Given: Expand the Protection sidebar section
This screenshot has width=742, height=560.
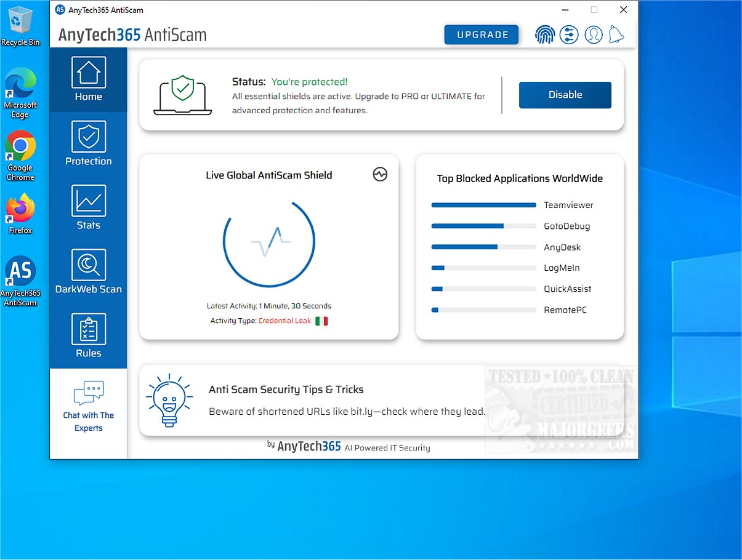Looking at the screenshot, I should (88, 143).
